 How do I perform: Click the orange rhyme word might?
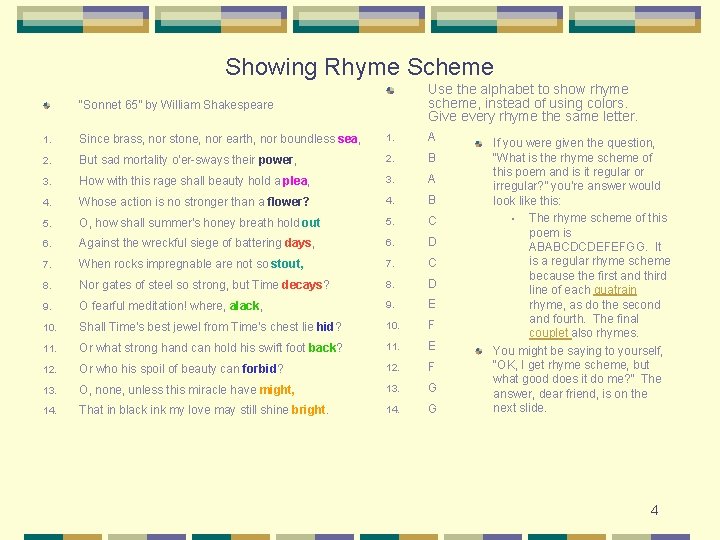277,390
